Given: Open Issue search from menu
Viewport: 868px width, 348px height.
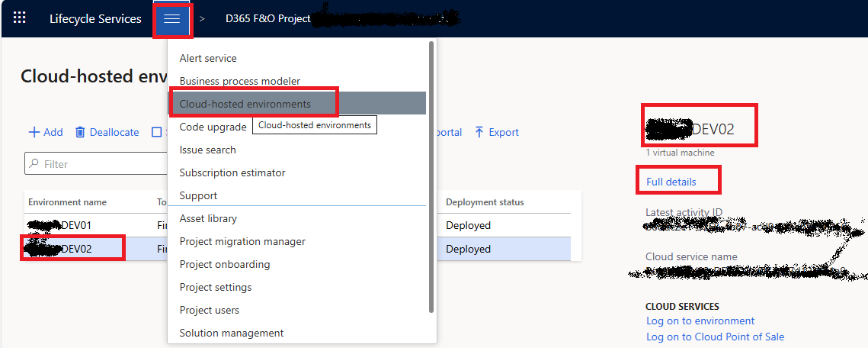Looking at the screenshot, I should (x=207, y=150).
